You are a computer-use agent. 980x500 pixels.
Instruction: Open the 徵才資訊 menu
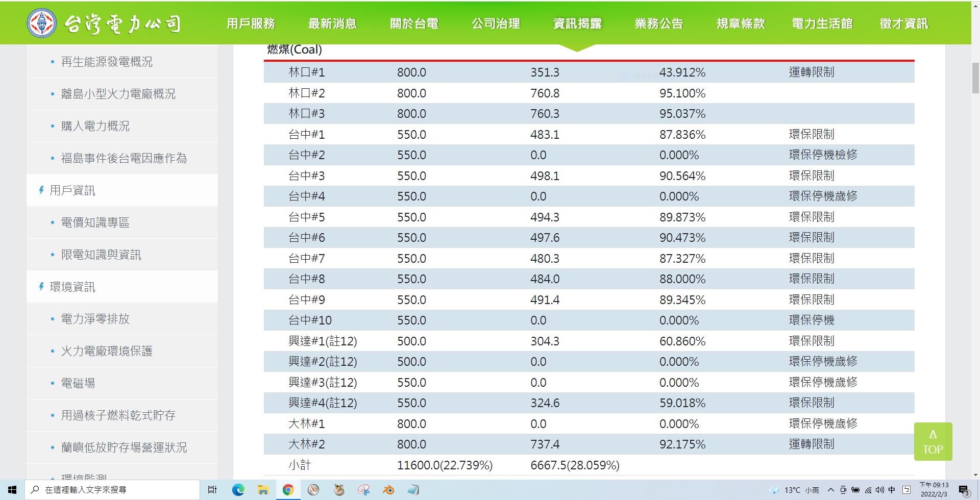(904, 23)
